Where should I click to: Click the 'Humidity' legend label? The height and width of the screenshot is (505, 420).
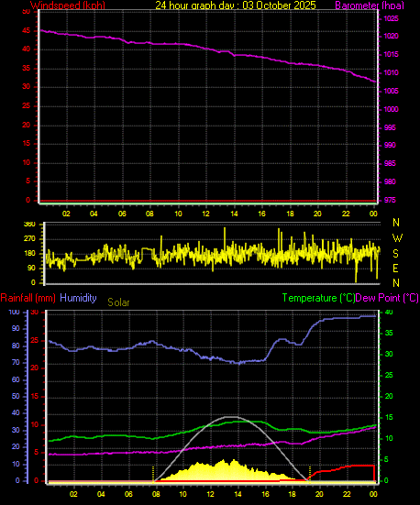(x=78, y=298)
